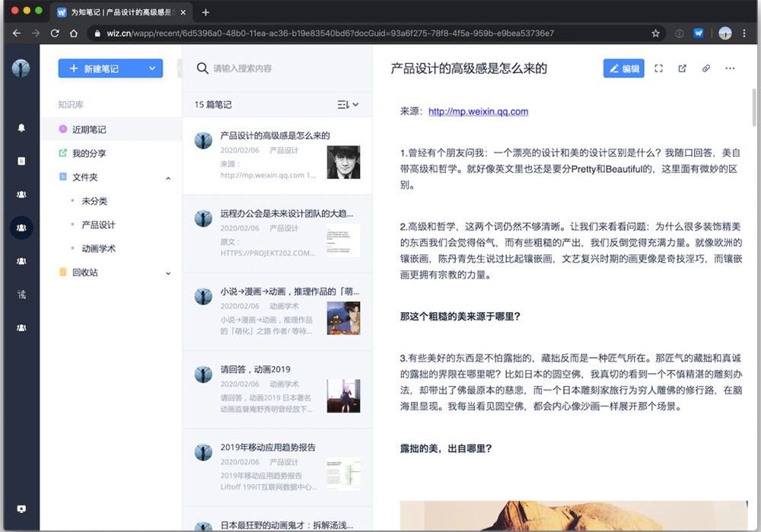Viewport: 761px width, 532px height.
Task: Click the feedback icon at sidebar bottom
Action: point(21,508)
